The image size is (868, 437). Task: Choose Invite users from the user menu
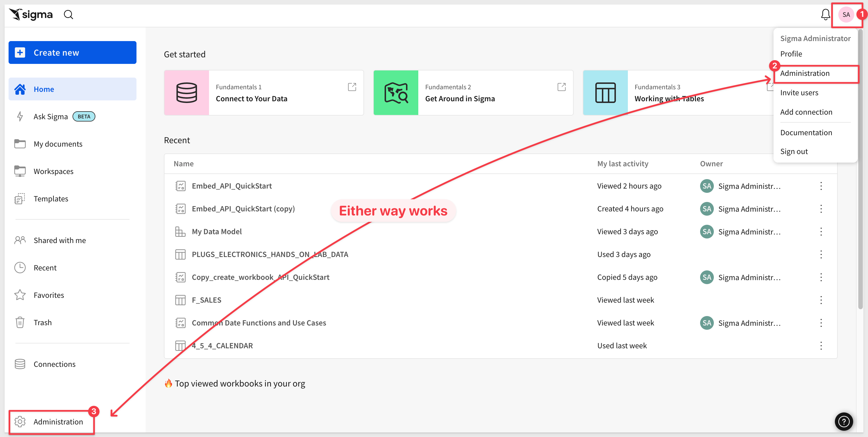coord(799,93)
